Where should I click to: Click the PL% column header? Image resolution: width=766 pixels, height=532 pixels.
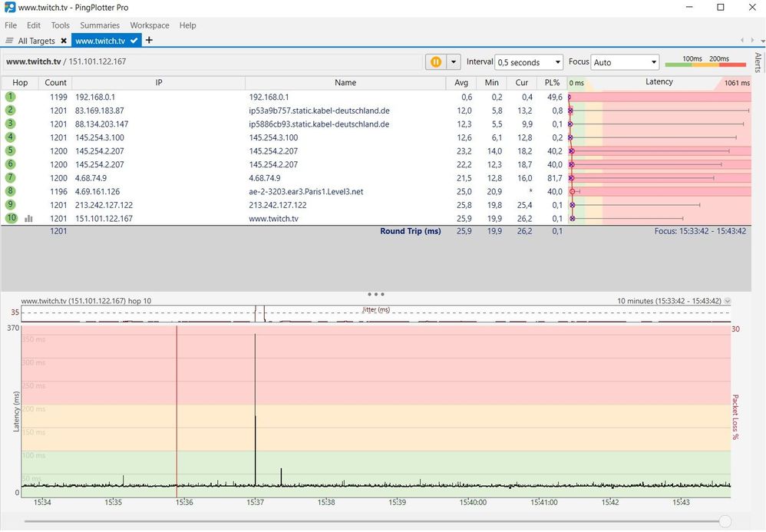click(x=552, y=83)
